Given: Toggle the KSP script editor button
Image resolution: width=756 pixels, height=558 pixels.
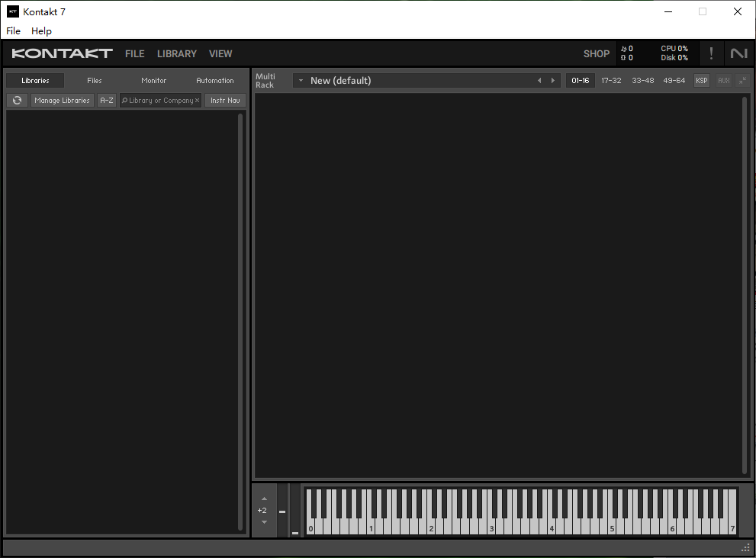Looking at the screenshot, I should pos(702,81).
